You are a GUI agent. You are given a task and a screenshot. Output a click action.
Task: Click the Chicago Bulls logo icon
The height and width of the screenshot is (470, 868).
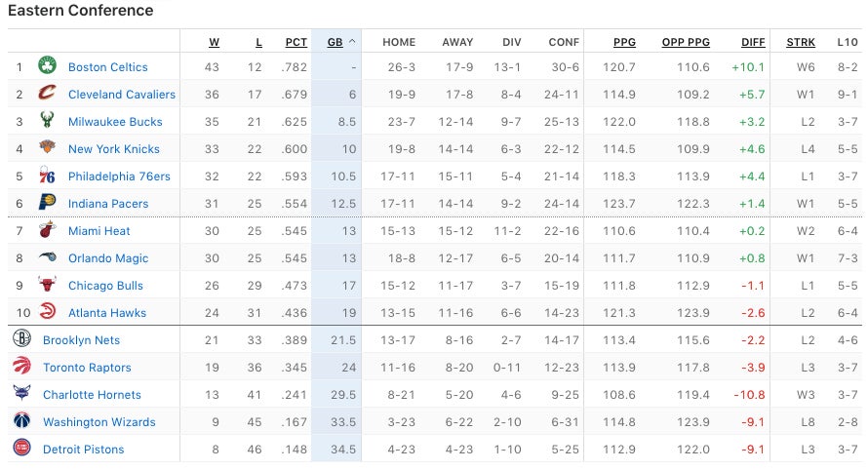[47, 286]
